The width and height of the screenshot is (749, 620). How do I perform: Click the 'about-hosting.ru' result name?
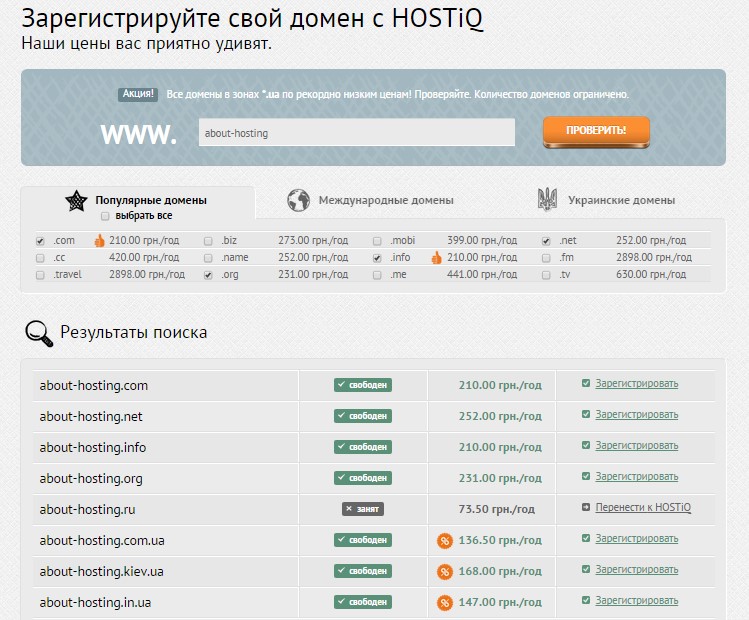click(87, 510)
